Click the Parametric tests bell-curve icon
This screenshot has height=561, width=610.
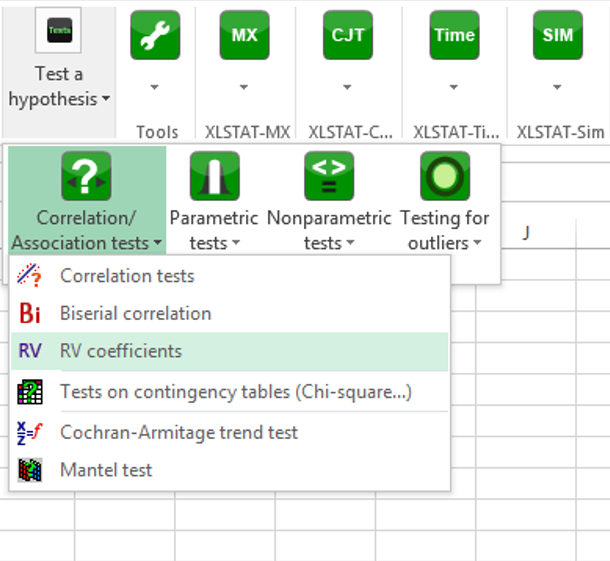click(215, 176)
